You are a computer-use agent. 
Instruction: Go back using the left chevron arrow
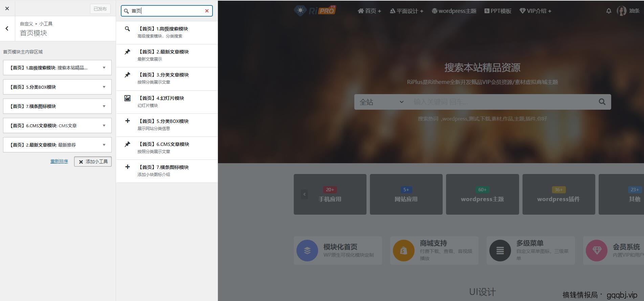7,28
